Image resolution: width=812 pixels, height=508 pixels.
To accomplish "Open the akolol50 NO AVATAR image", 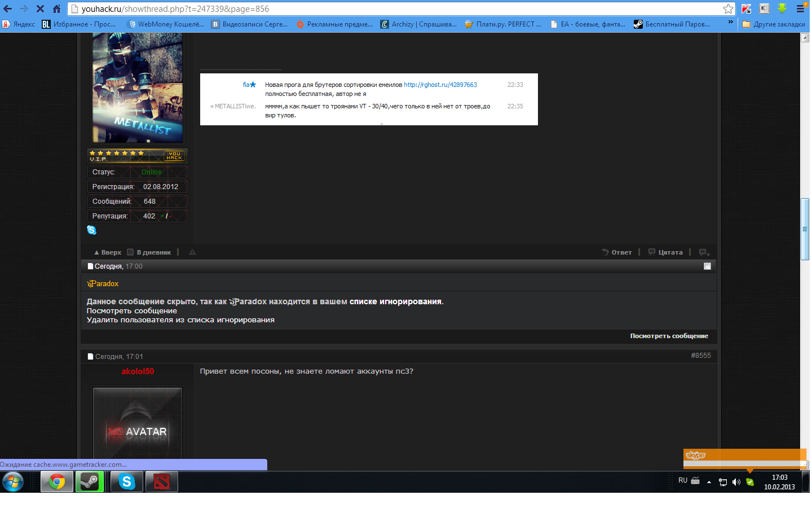I will (138, 422).
